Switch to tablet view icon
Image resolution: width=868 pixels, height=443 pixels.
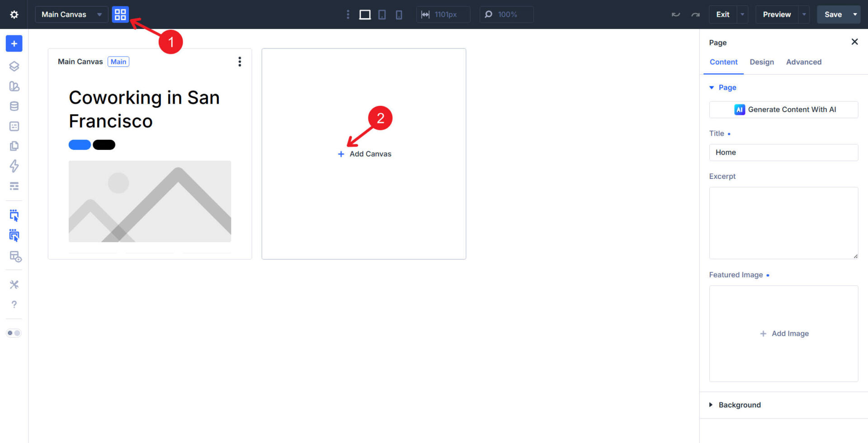pos(382,14)
